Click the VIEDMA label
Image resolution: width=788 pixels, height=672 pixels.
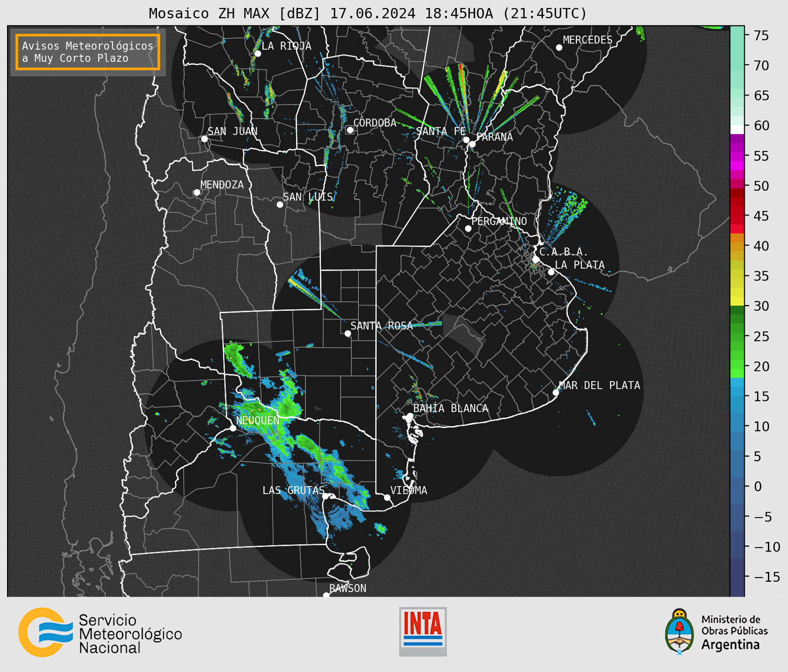[x=409, y=490]
